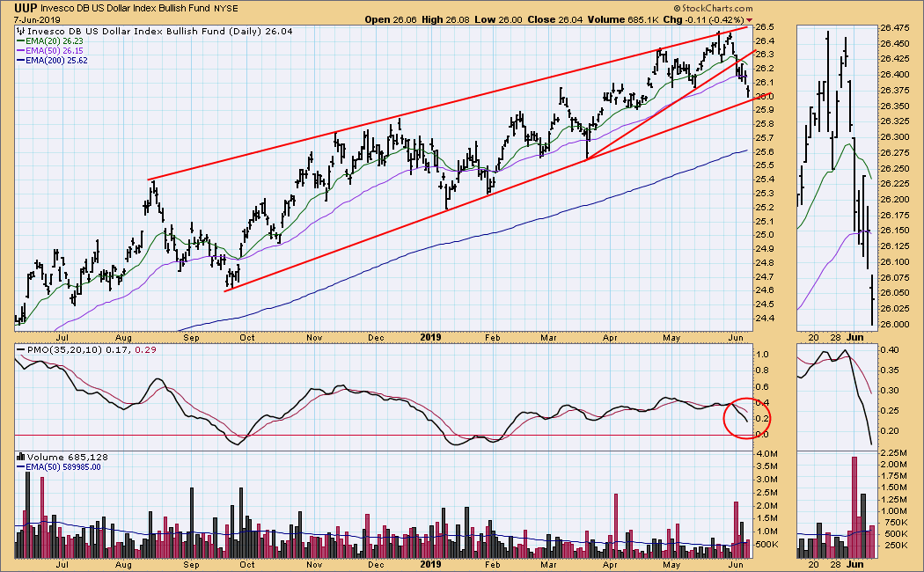Screen dimensions: 924x572
Task: Click the 2019 label on the price axis
Action: click(x=431, y=338)
